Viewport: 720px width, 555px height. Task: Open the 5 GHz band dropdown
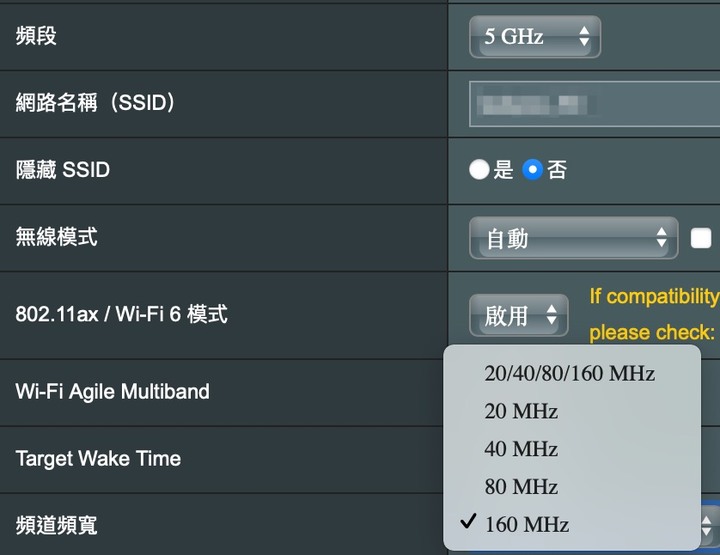pyautogui.click(x=535, y=37)
